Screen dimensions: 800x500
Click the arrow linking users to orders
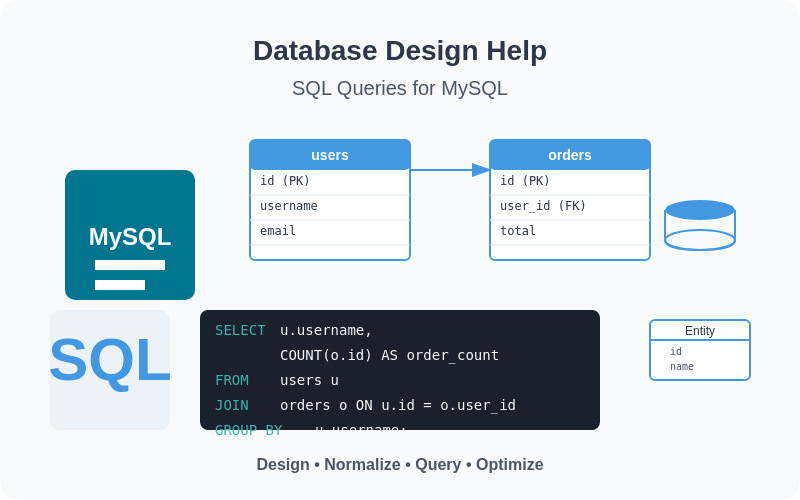[450, 170]
